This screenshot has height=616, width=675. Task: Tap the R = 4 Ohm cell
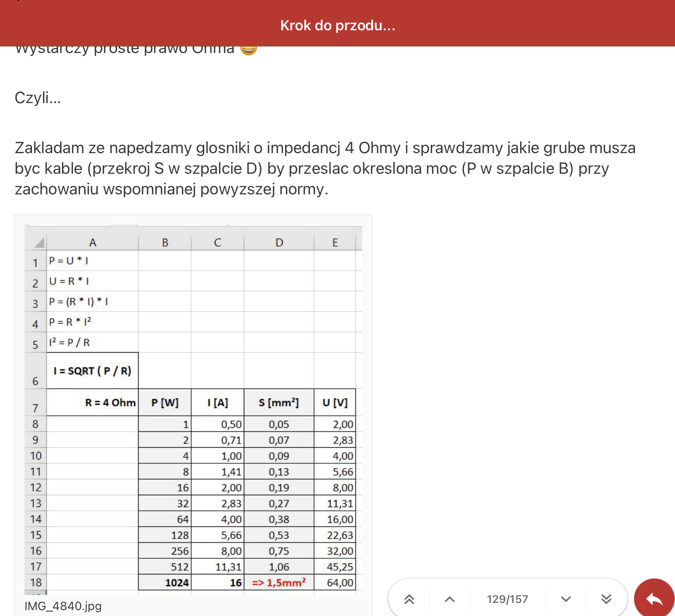tap(92, 402)
